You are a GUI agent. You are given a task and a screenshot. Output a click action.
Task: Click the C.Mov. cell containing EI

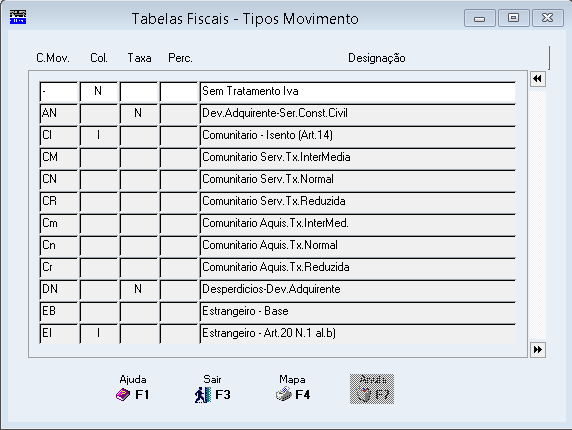(x=59, y=333)
